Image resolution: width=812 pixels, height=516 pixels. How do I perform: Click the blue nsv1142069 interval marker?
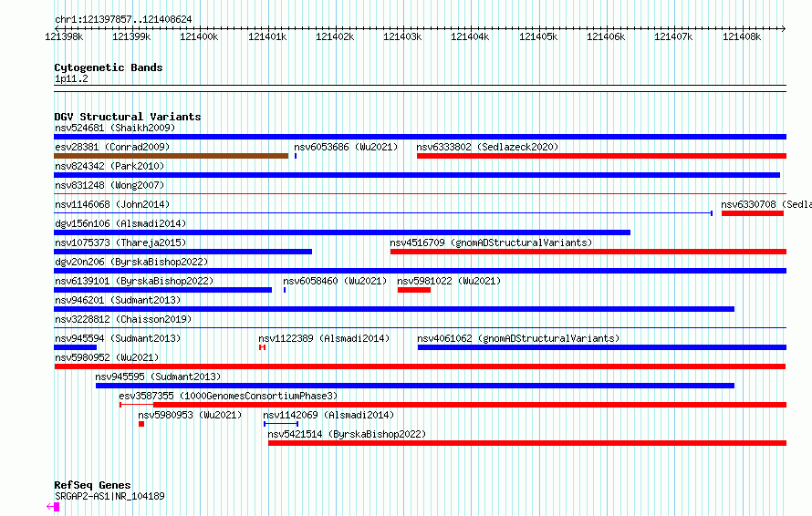[x=281, y=424]
